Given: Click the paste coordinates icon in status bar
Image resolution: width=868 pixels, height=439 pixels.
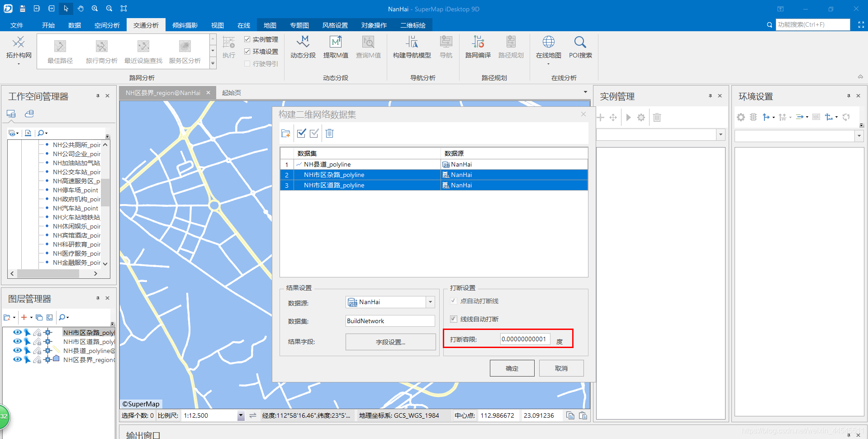Looking at the screenshot, I should point(583,415).
